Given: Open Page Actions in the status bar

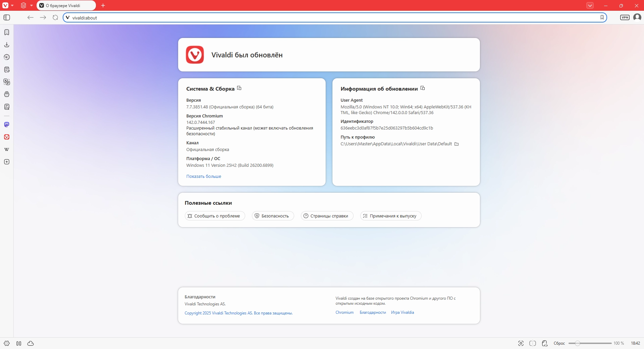Looking at the screenshot, I should (x=545, y=343).
